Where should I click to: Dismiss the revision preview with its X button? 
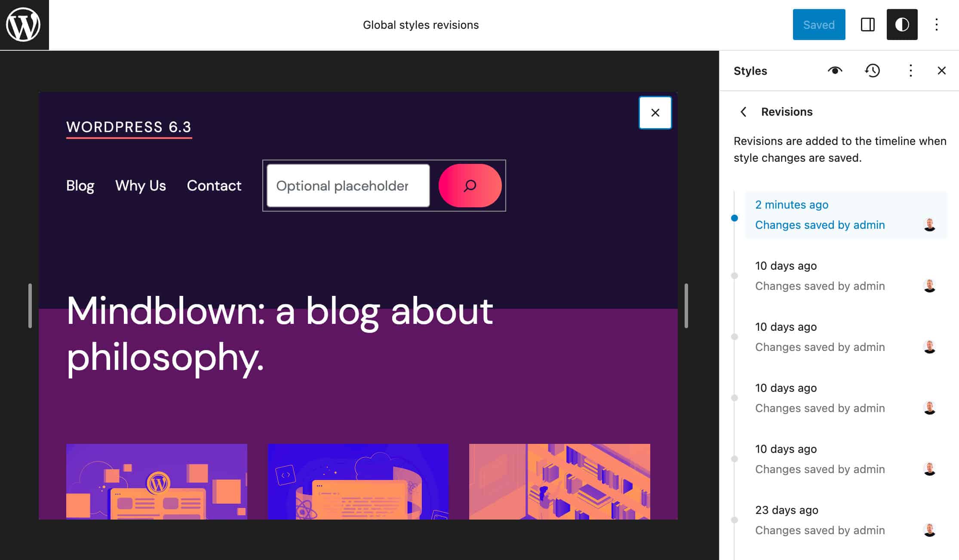(655, 112)
